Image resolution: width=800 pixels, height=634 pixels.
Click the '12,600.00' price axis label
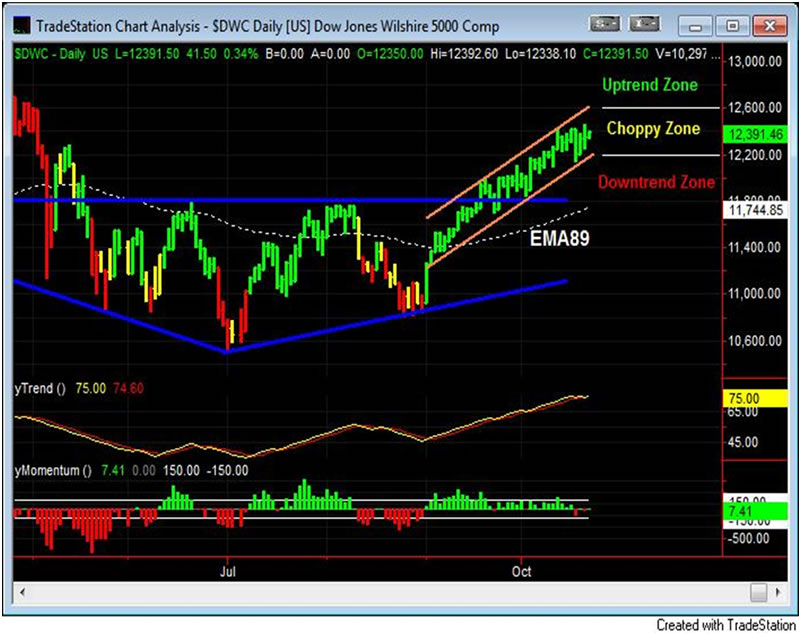coord(755,108)
